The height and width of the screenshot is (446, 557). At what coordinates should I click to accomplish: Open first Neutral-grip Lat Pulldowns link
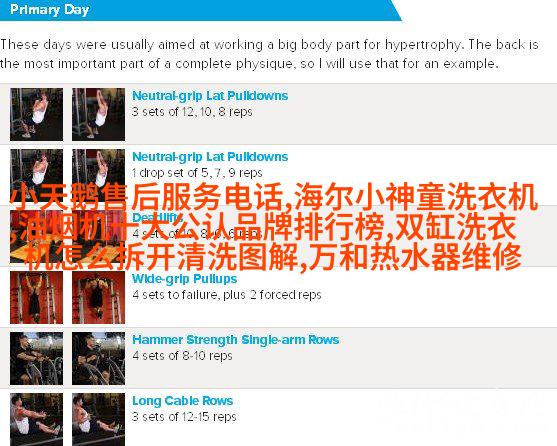[210, 96]
